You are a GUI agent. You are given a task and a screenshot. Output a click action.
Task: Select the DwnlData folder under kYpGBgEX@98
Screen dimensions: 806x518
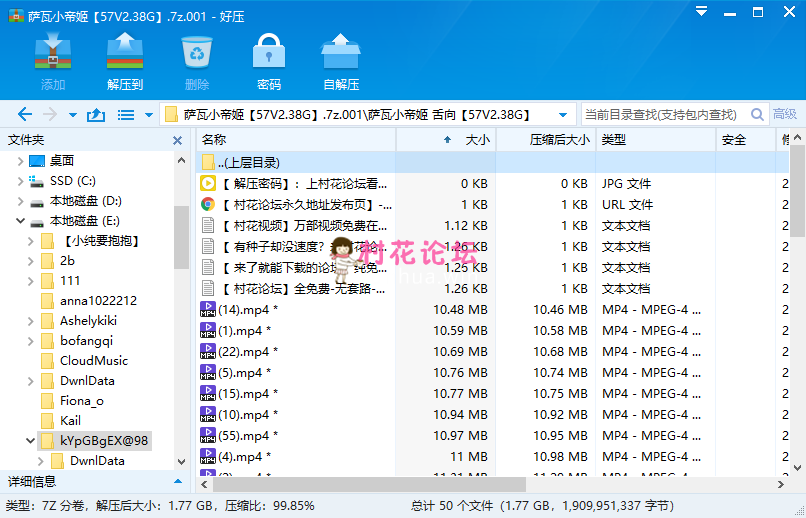pyautogui.click(x=97, y=461)
